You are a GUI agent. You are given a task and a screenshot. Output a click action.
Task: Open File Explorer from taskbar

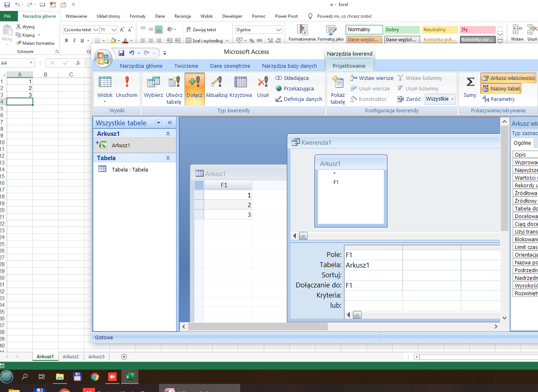click(60, 377)
